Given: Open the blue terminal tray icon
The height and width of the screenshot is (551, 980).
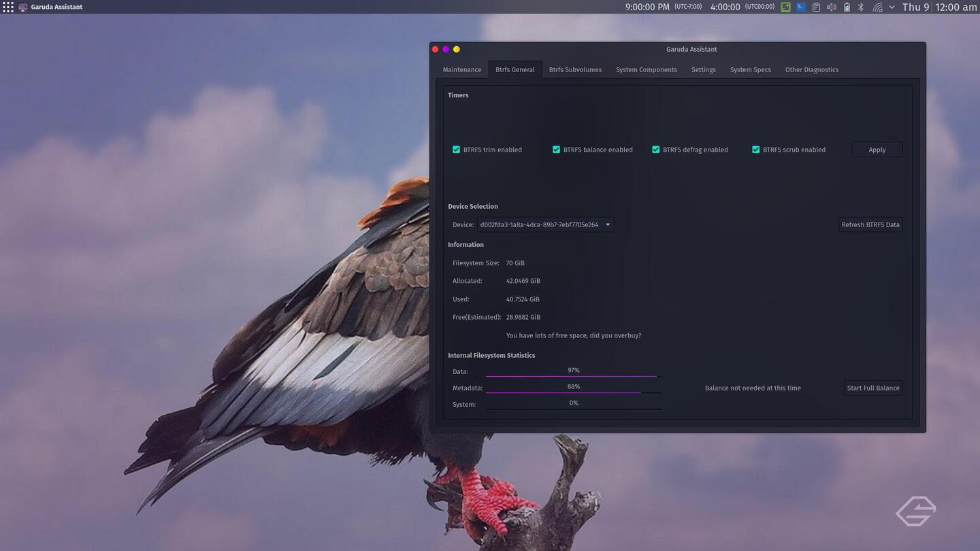Looking at the screenshot, I should coord(801,7).
